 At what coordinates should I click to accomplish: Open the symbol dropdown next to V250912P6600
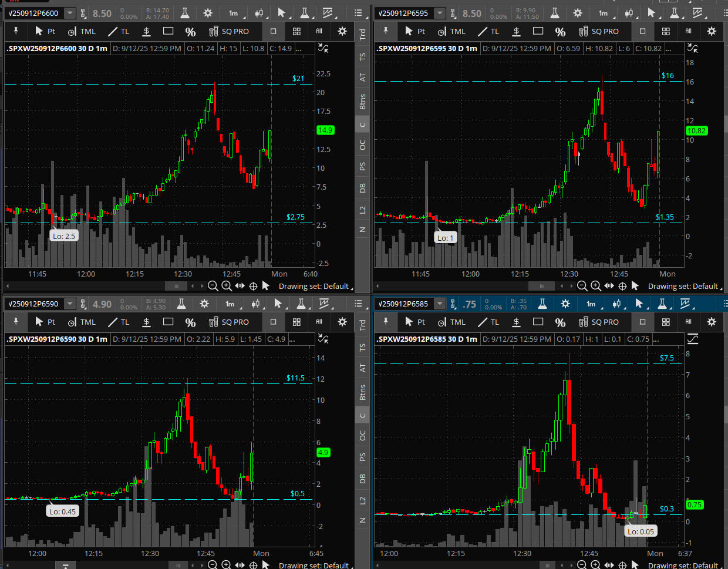pyautogui.click(x=70, y=13)
